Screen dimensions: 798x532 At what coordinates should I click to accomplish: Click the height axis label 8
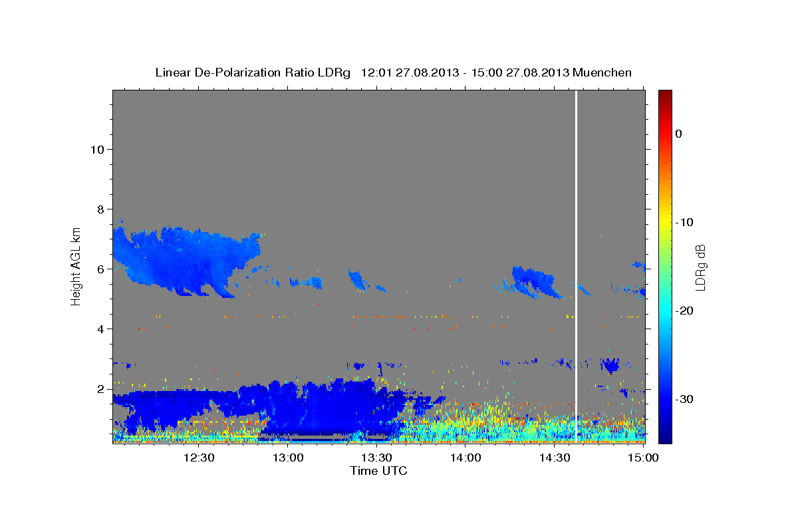click(100, 209)
